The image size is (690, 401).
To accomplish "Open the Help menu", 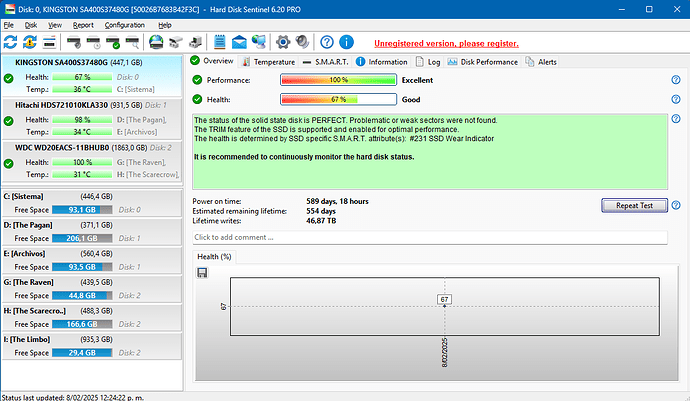I will pyautogui.click(x=165, y=25).
